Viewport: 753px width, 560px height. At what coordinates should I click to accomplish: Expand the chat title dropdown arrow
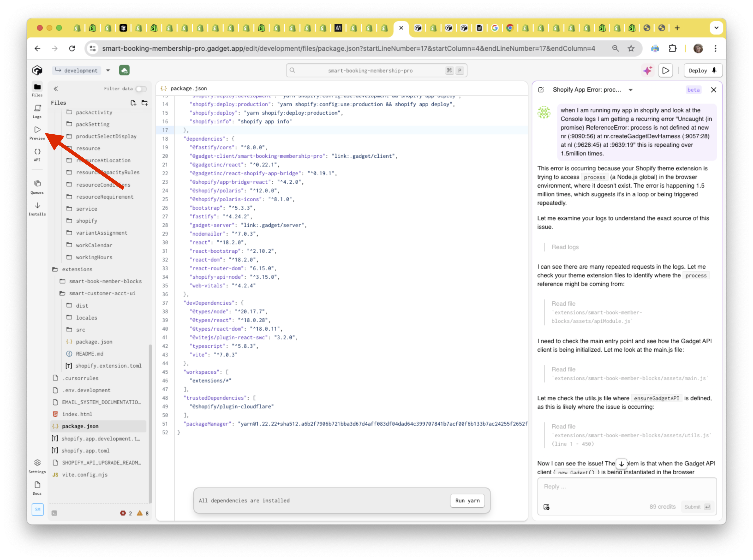(x=631, y=90)
